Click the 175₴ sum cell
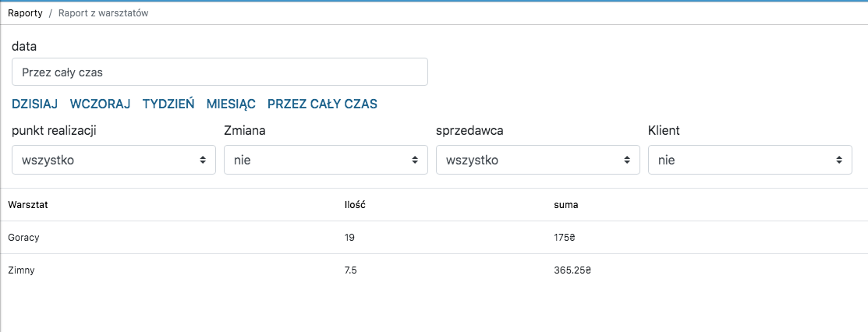 (x=564, y=238)
